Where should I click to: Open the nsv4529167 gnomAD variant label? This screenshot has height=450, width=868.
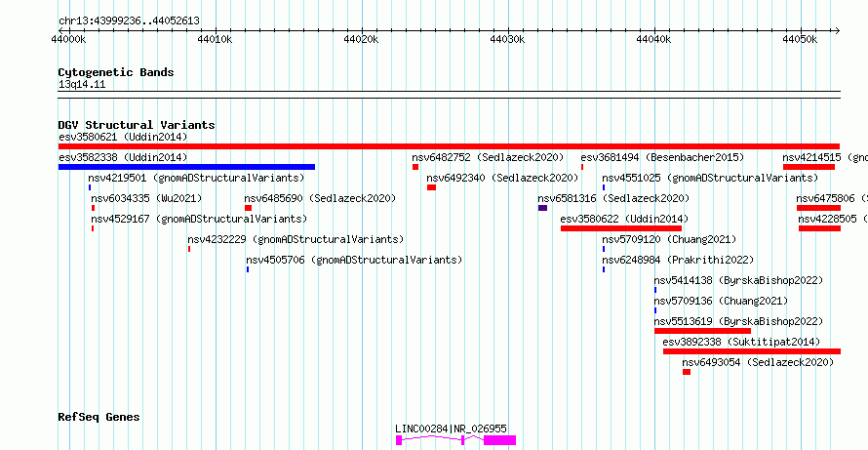tap(199, 219)
